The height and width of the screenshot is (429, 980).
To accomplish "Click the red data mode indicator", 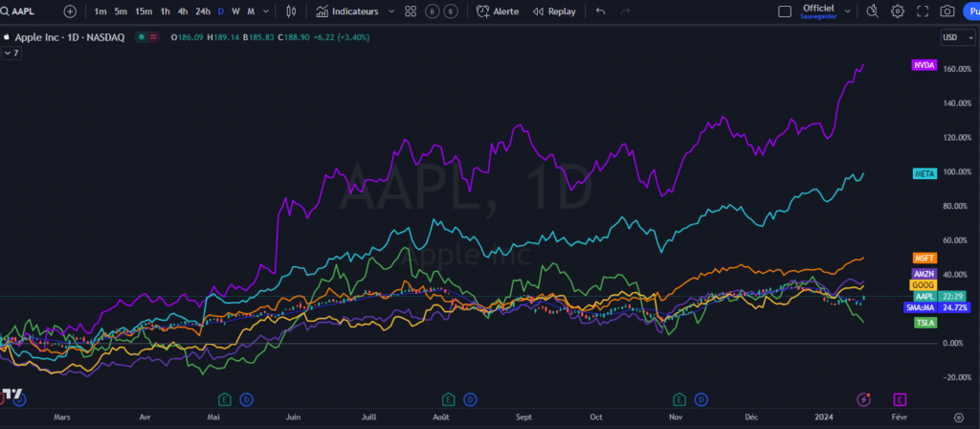I will point(153,37).
